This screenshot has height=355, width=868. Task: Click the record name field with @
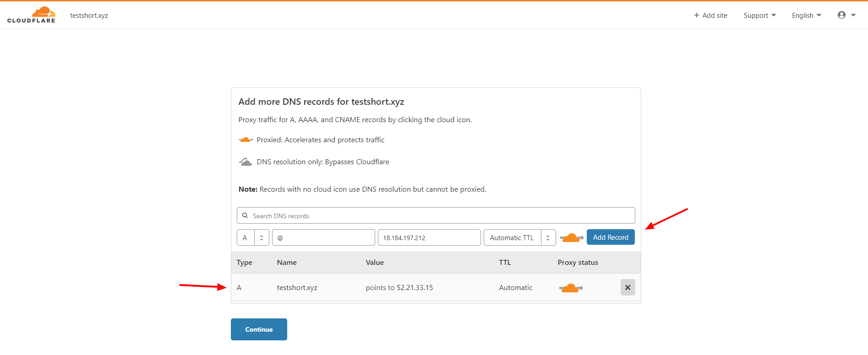click(x=323, y=237)
